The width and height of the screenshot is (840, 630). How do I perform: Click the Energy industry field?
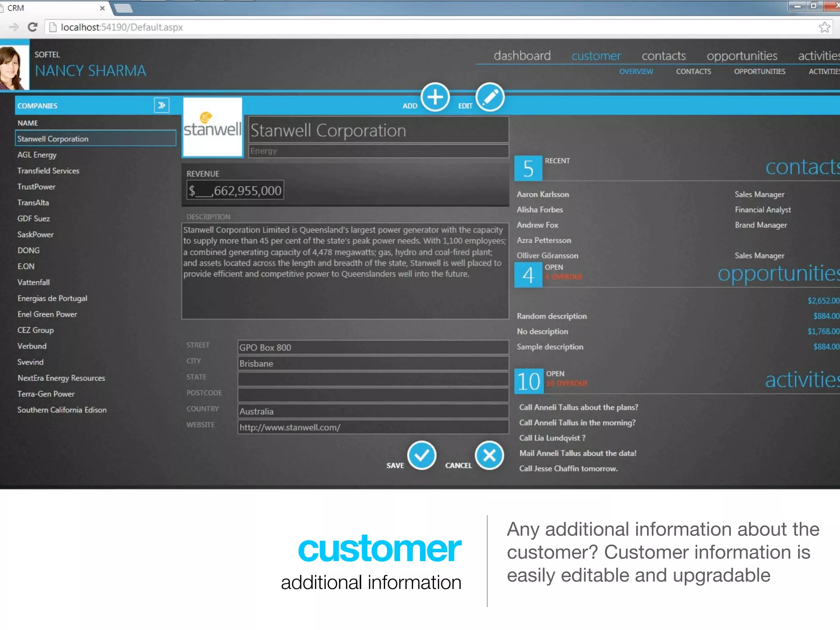[379, 151]
